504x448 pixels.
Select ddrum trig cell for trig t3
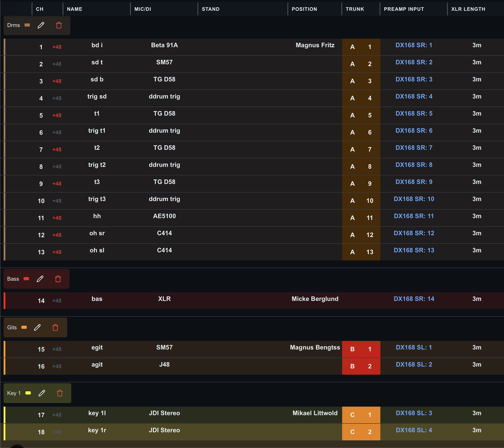165,199
